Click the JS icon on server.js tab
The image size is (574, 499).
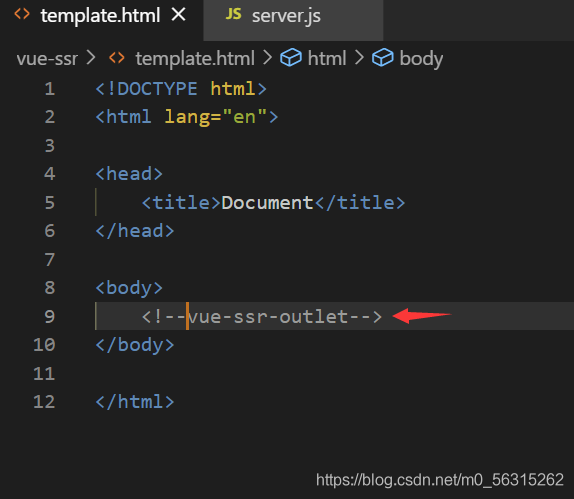[x=233, y=14]
